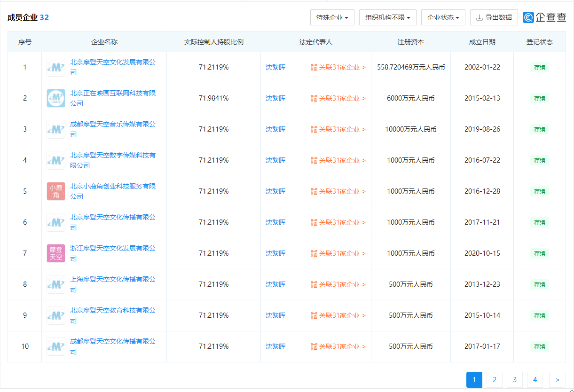The width and height of the screenshot is (574, 392).
Task: Open 关联31家企业 in row 9
Action: click(338, 315)
